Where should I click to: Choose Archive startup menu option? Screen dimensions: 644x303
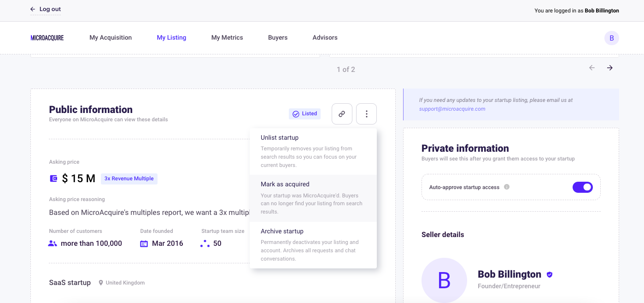click(x=313, y=245)
